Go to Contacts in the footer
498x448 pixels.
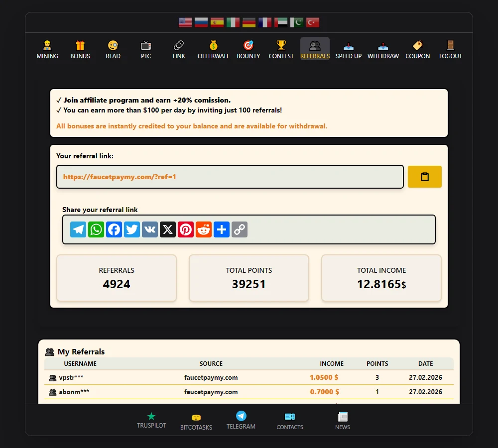pos(290,422)
